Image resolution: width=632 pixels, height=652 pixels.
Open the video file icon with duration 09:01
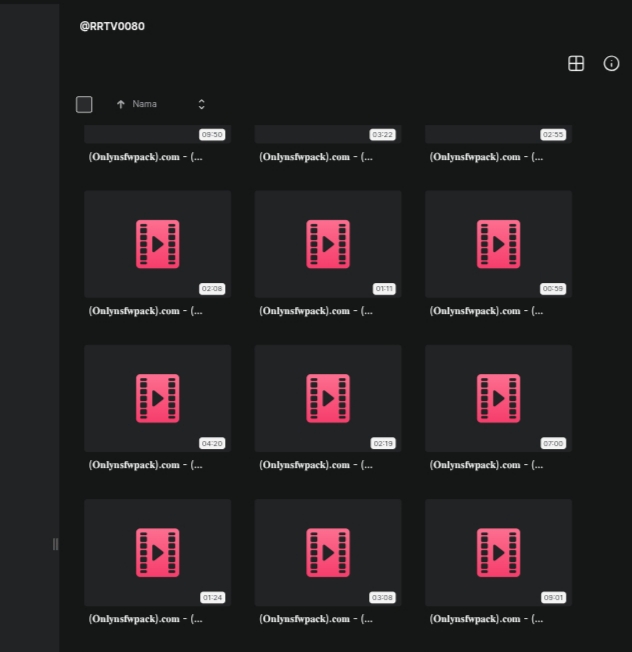498,553
